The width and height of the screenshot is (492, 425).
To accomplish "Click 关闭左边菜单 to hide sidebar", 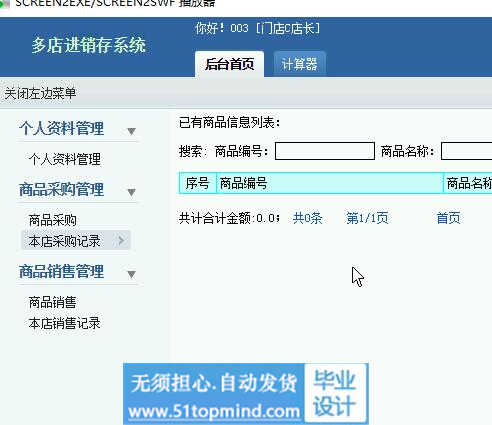I will tap(40, 93).
